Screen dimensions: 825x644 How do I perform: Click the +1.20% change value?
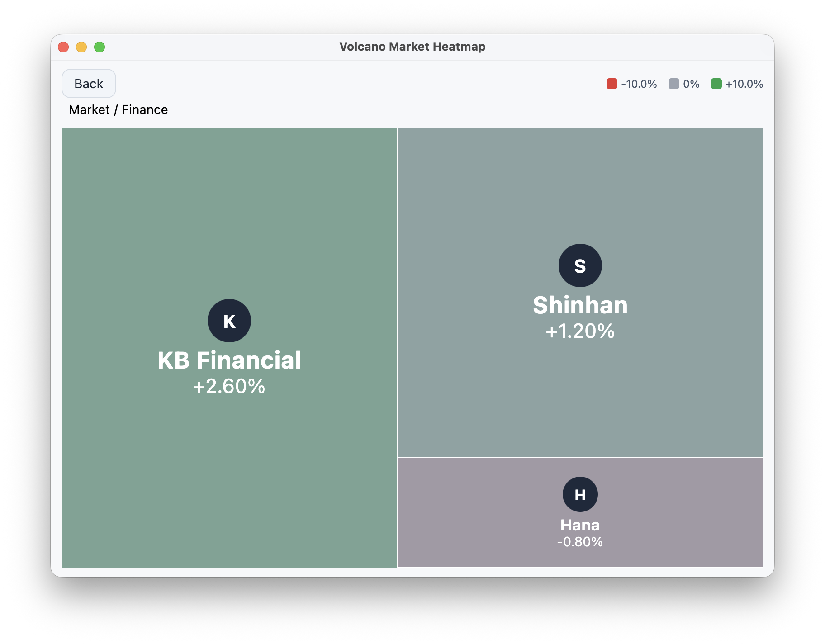point(580,331)
